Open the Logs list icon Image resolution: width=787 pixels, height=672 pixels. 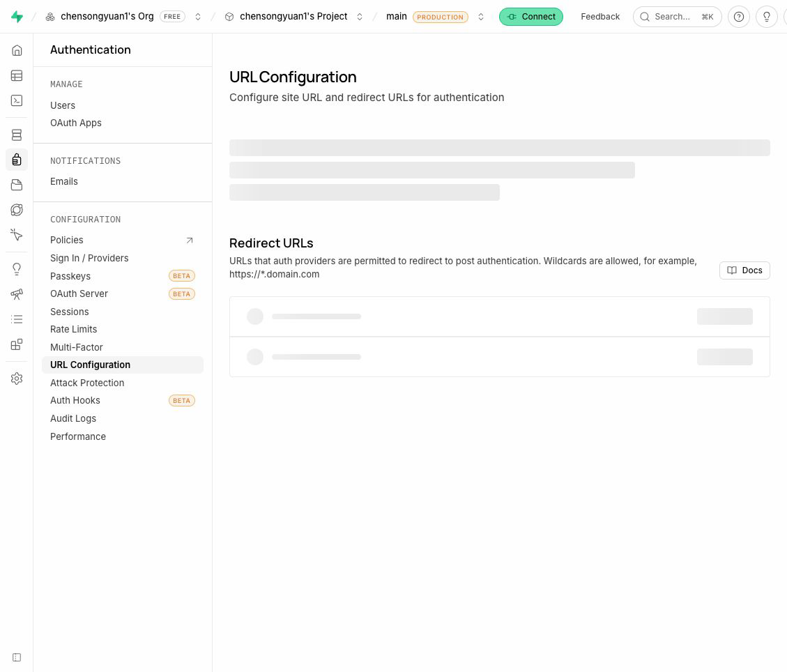[x=17, y=319]
